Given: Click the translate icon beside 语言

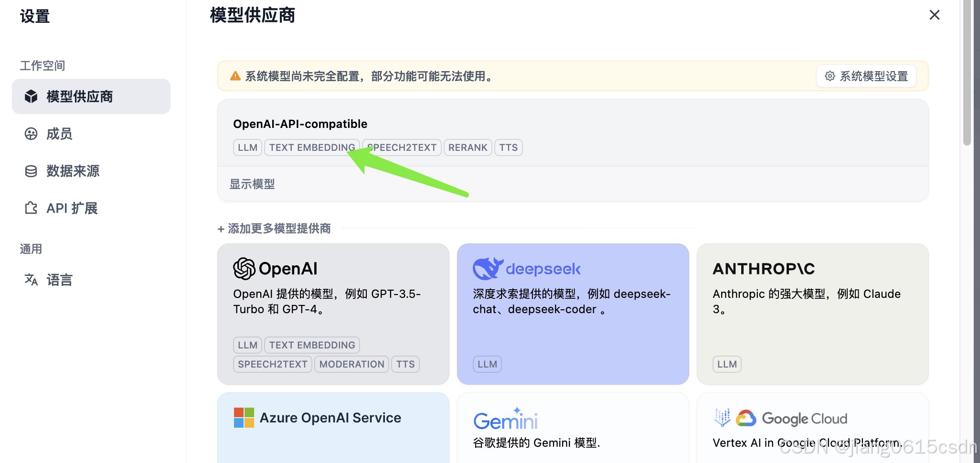Looking at the screenshot, I should [x=31, y=280].
